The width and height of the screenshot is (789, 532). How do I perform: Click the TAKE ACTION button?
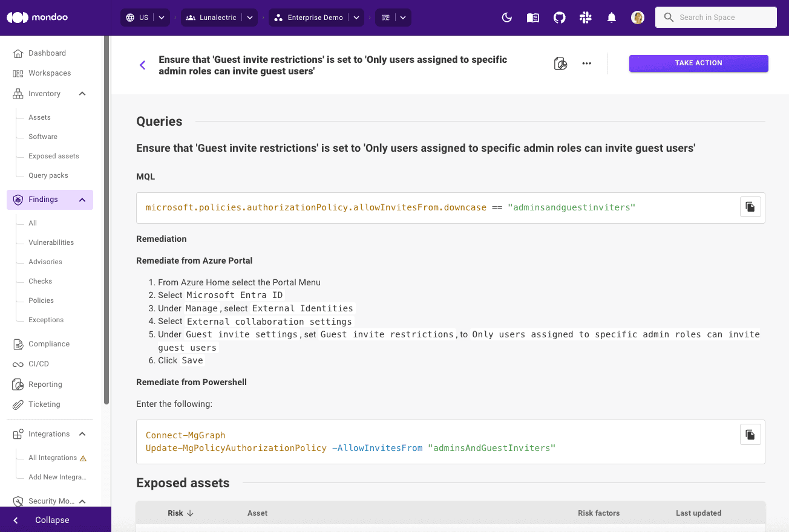point(699,63)
